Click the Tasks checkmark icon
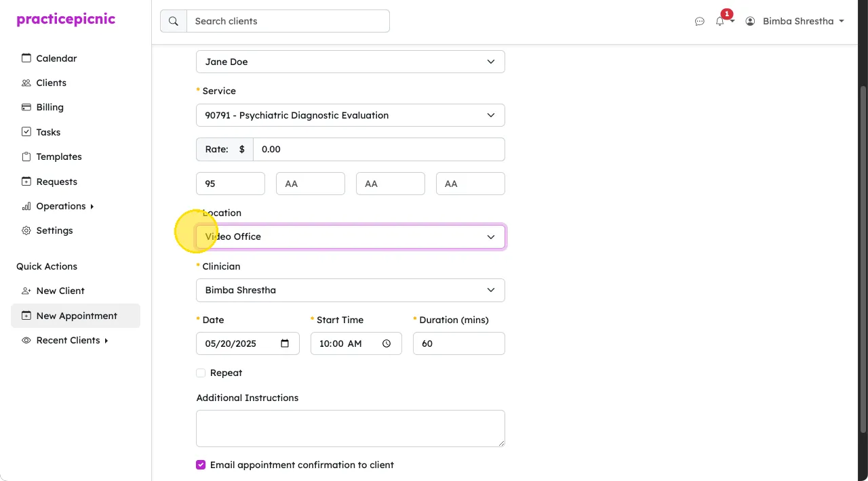 tap(26, 132)
